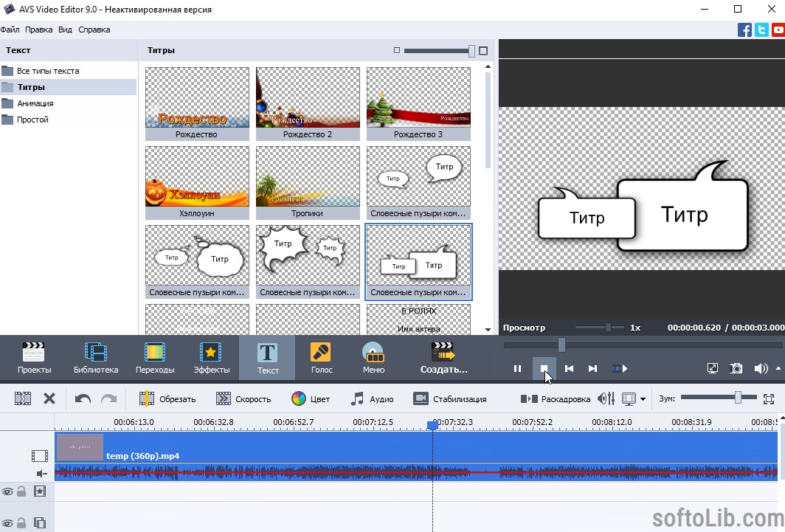Click the titles list scroll up arrow

click(x=488, y=66)
